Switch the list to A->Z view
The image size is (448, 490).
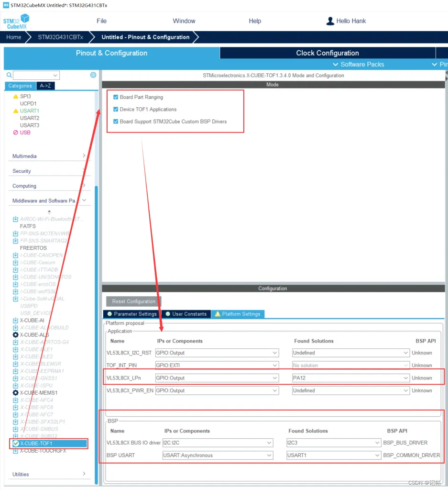click(x=45, y=86)
